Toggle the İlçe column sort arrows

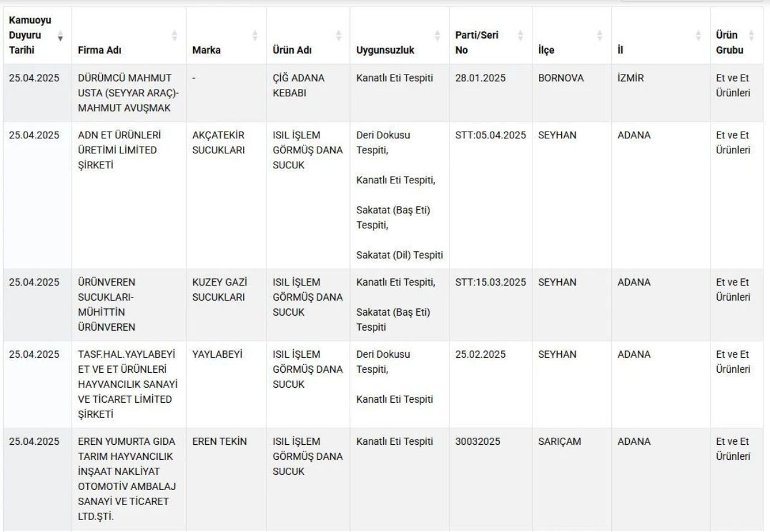click(x=600, y=35)
